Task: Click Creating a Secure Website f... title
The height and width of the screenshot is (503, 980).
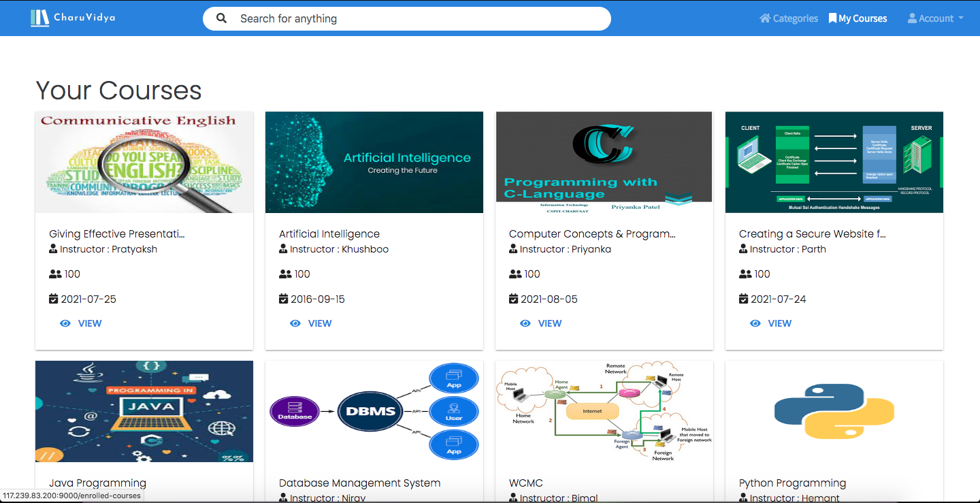Action: coord(813,234)
